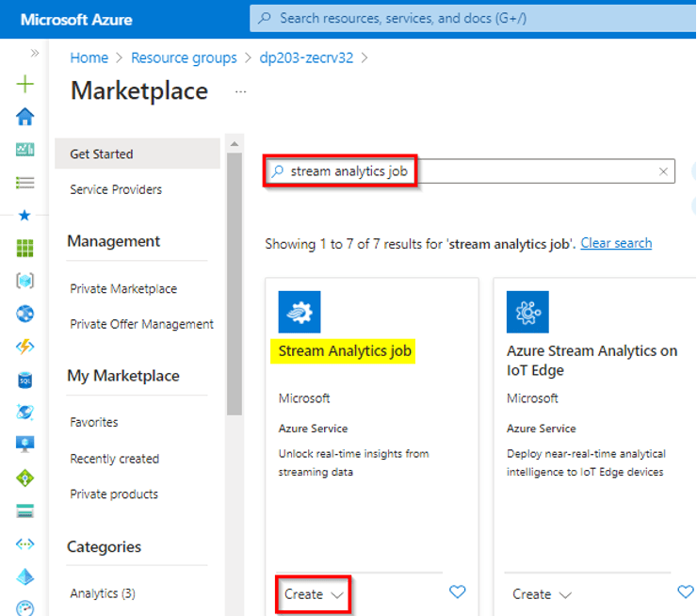This screenshot has width=697, height=616.
Task: Open the Resource groups cube icon
Action: [24, 281]
